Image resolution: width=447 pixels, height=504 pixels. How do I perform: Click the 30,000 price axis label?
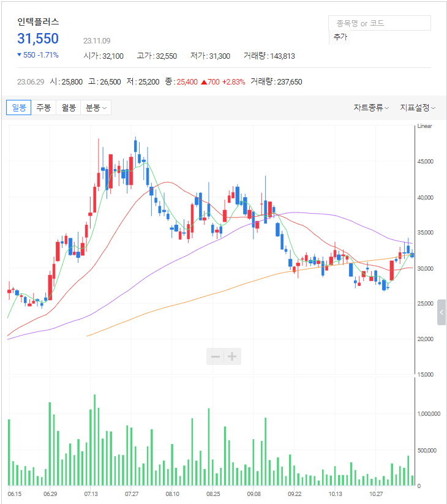[426, 268]
